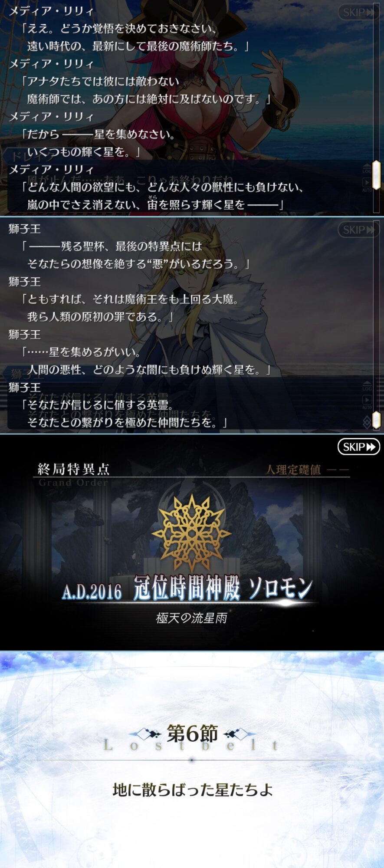Image resolution: width=384 pixels, height=868 pixels.
Task: Click the golden Solomon seal emblem
Action: tap(191, 533)
